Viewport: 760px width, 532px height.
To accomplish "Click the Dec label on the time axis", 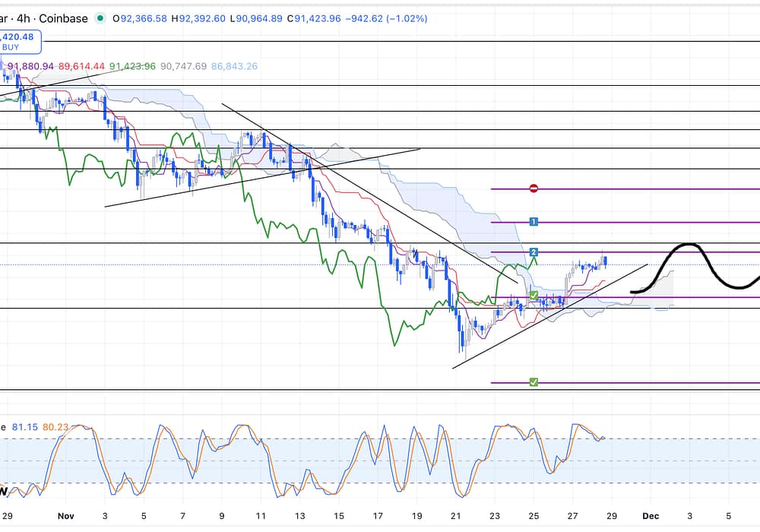I will pyautogui.click(x=650, y=515).
